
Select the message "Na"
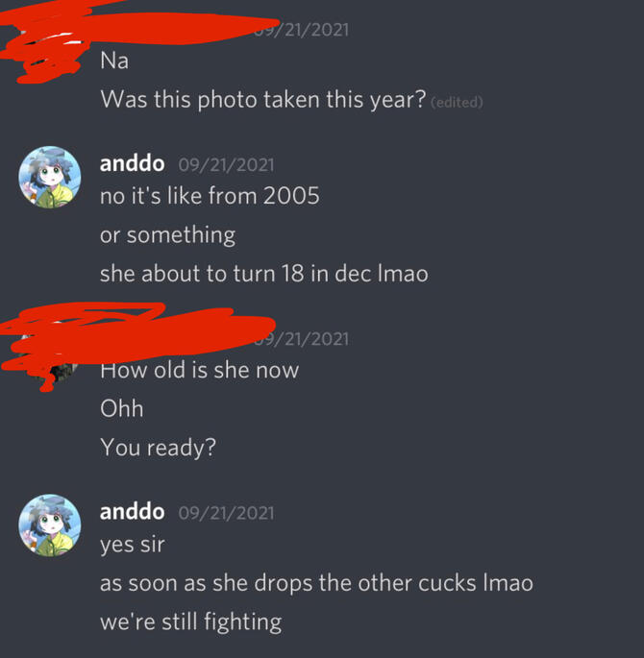(x=114, y=61)
